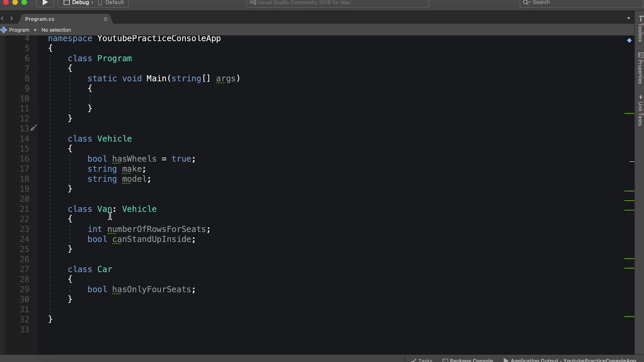Click the numberOfRowsForSeats variable
The height and width of the screenshot is (362, 644).
156,229
